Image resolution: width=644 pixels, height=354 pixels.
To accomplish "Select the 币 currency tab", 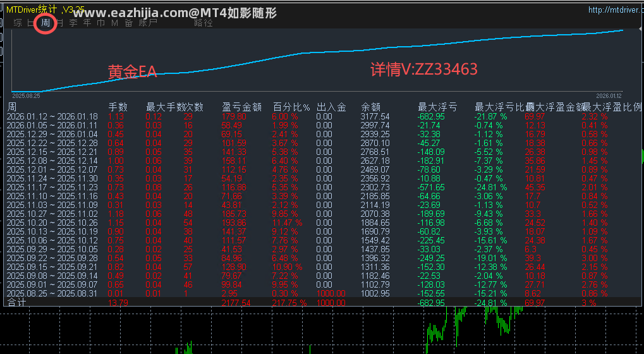I will (x=101, y=23).
